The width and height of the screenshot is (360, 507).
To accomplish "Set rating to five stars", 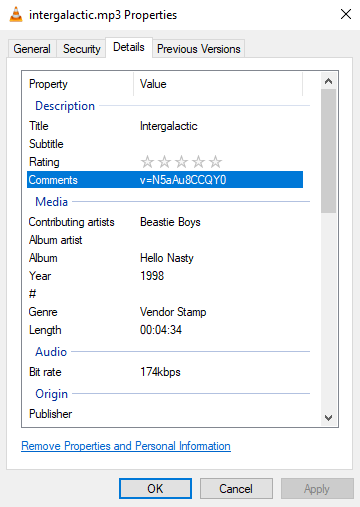I will (x=216, y=162).
